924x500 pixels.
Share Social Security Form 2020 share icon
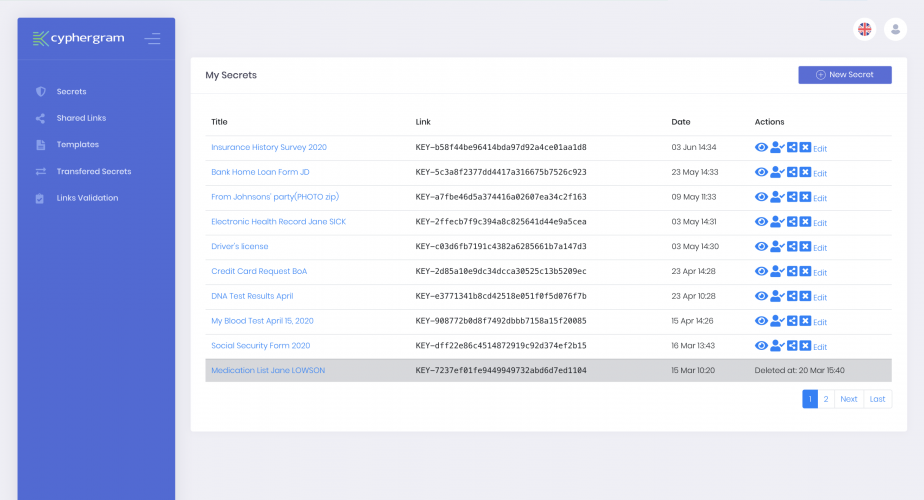coord(793,346)
